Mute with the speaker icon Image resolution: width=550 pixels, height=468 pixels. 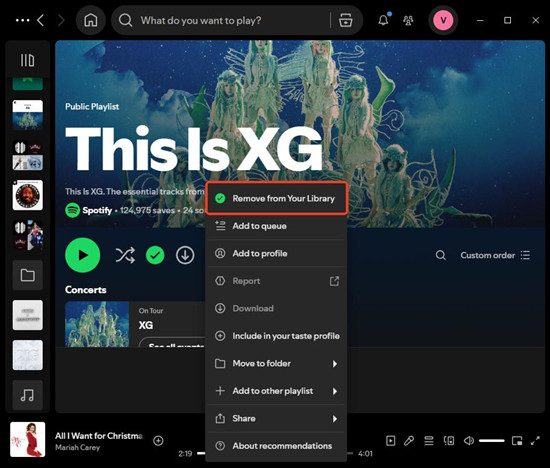(x=469, y=441)
